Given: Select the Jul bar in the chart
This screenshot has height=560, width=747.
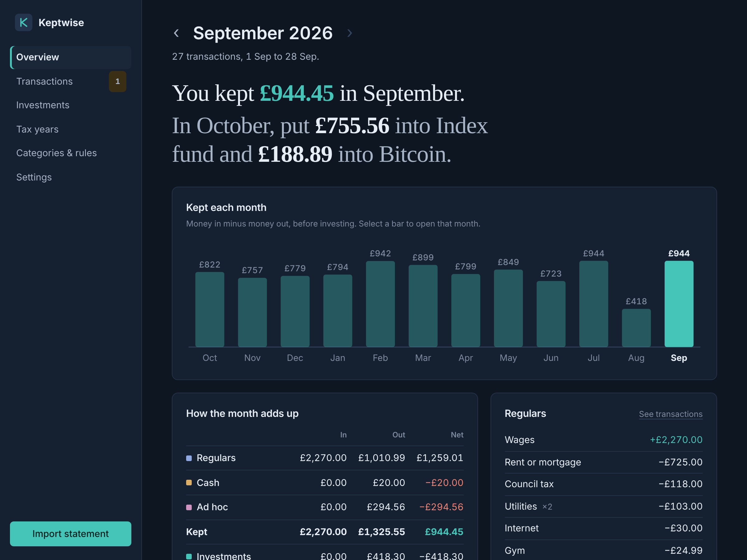Looking at the screenshot, I should [594, 304].
